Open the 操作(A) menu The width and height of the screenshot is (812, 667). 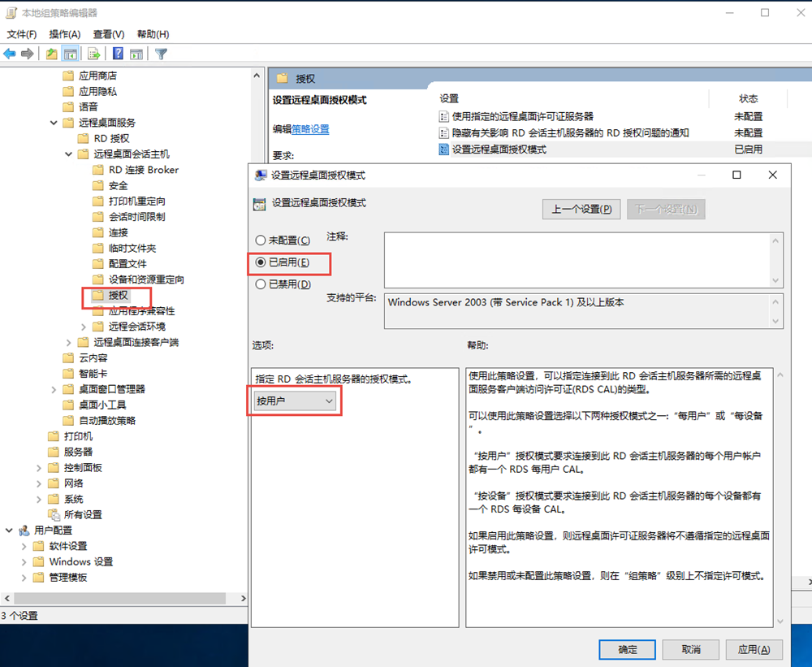tap(65, 34)
